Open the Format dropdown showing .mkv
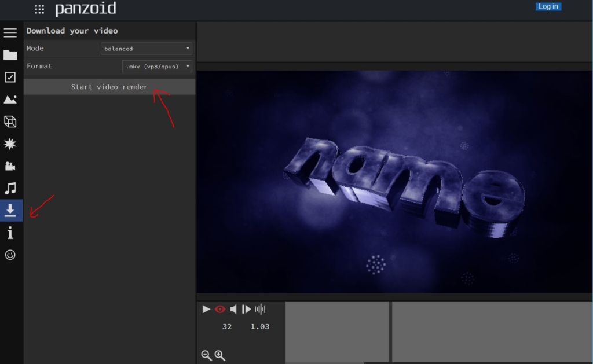Screen dimensions: 593x364 click(x=157, y=67)
